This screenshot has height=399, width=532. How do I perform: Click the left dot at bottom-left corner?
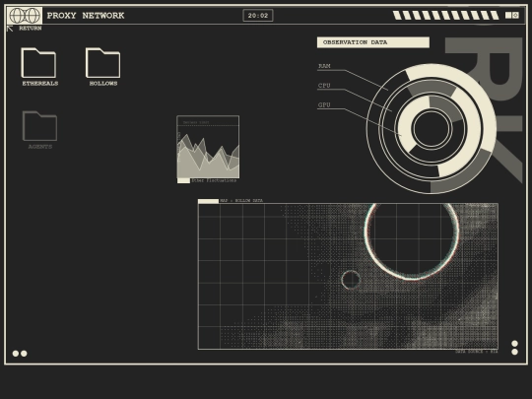point(16,354)
